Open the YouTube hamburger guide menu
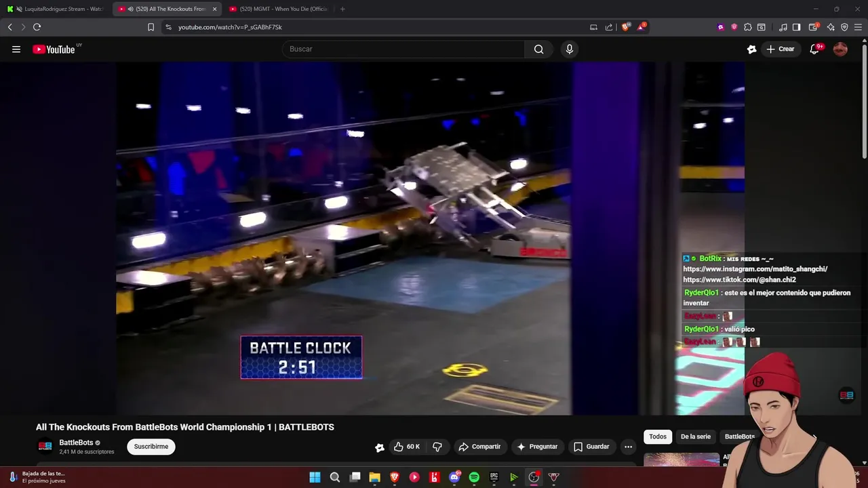The height and width of the screenshot is (488, 868). pos(16,49)
